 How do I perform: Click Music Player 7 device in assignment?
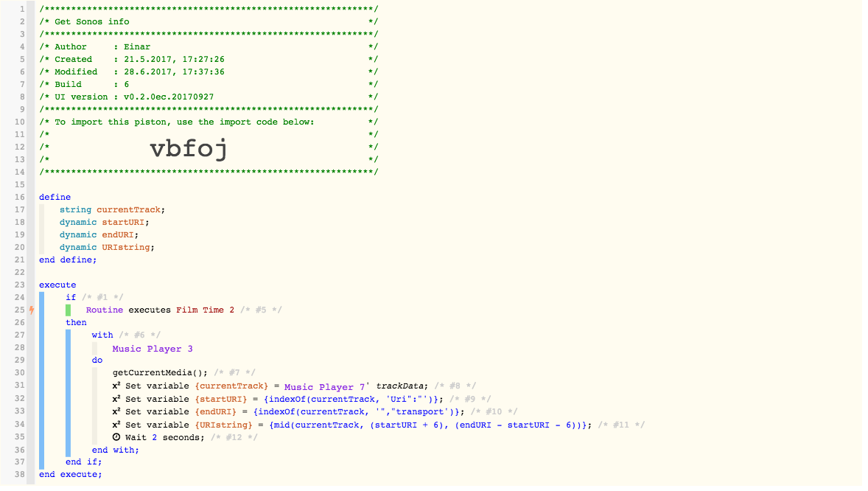325,387
